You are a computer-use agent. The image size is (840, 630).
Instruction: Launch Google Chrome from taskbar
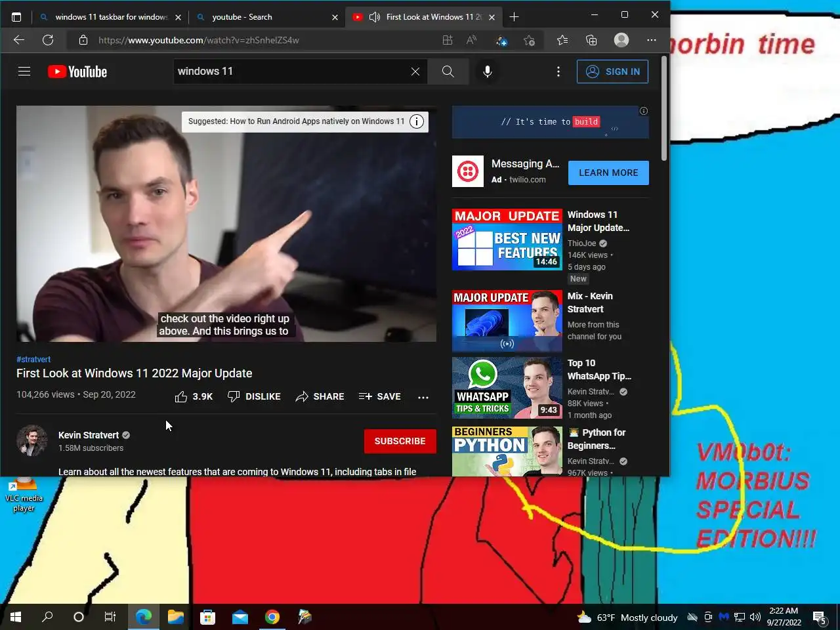[272, 617]
